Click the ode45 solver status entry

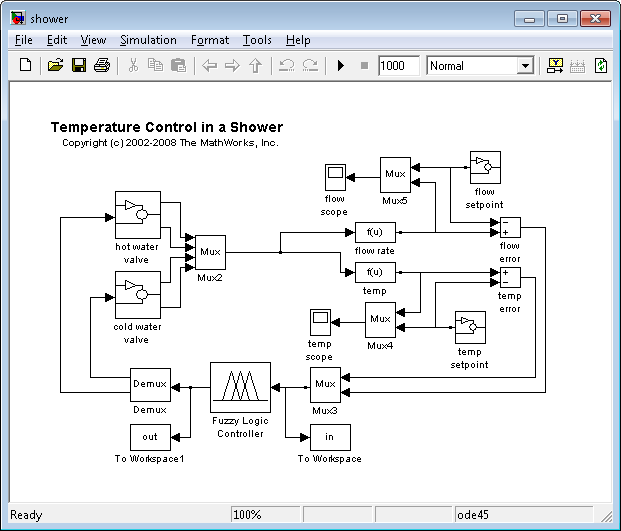[x=524, y=515]
